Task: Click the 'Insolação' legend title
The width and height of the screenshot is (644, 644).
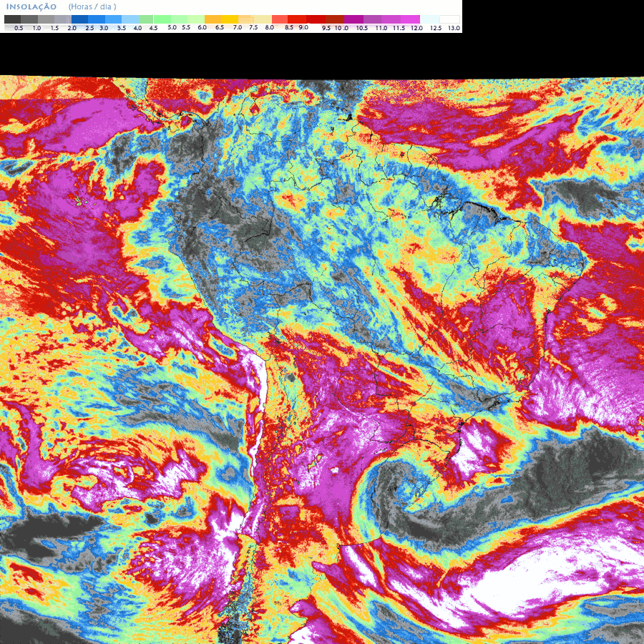Action: pos(31,7)
